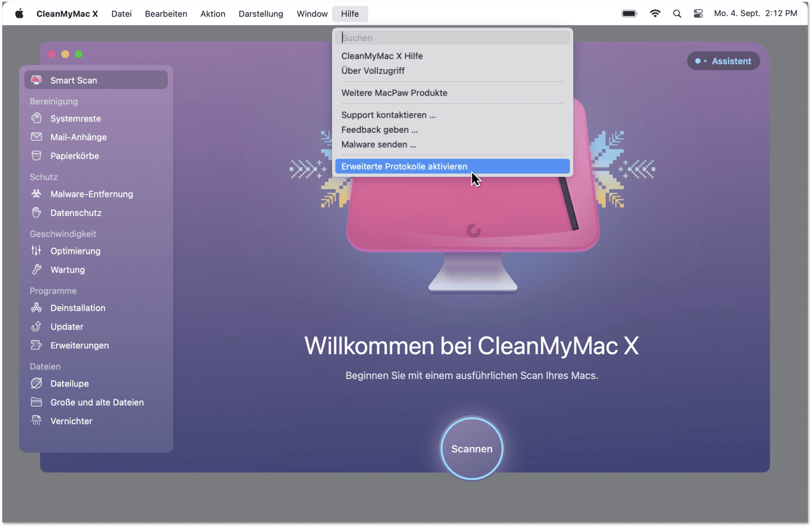812x527 pixels.
Task: Click the Erweiterungen puzzle icon
Action: 36,345
